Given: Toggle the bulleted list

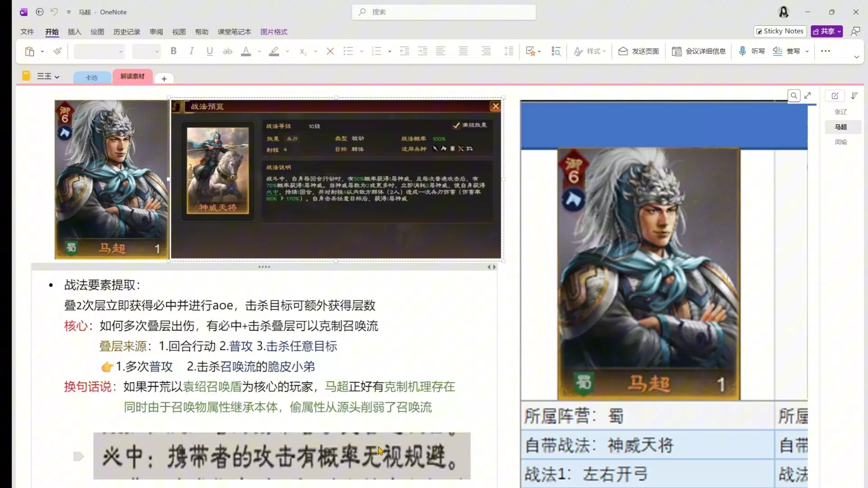Looking at the screenshot, I should (348, 52).
